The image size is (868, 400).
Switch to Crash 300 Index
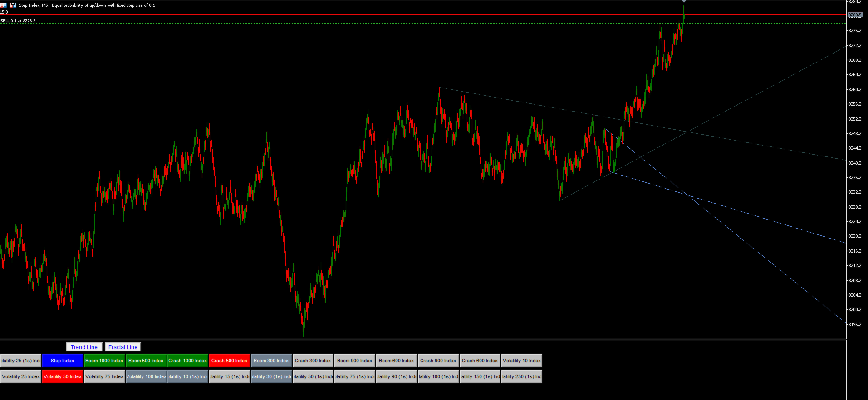tap(313, 361)
